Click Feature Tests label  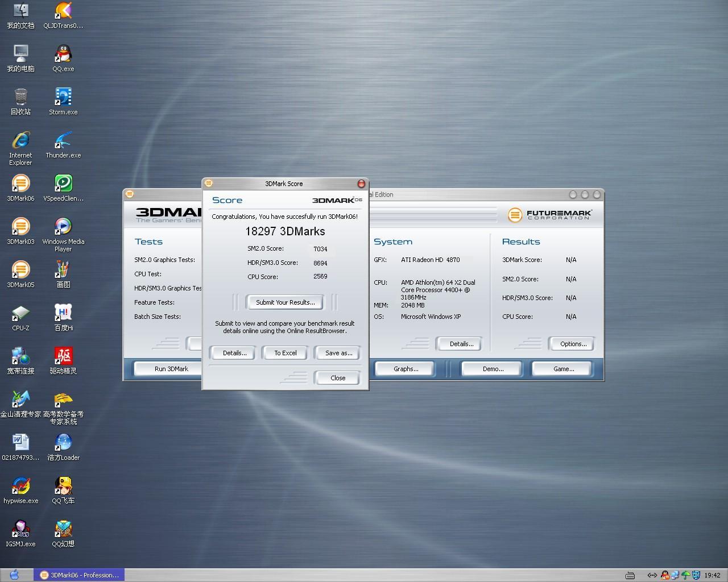point(154,302)
